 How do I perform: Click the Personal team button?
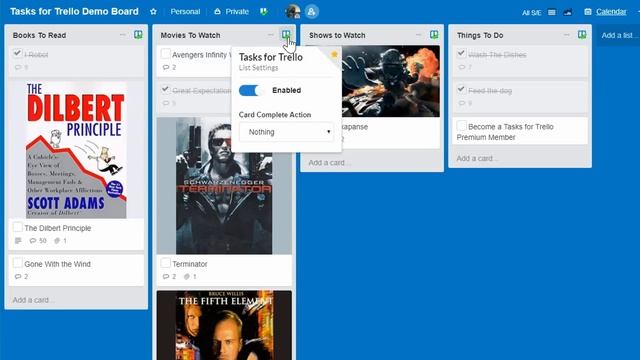(x=185, y=12)
